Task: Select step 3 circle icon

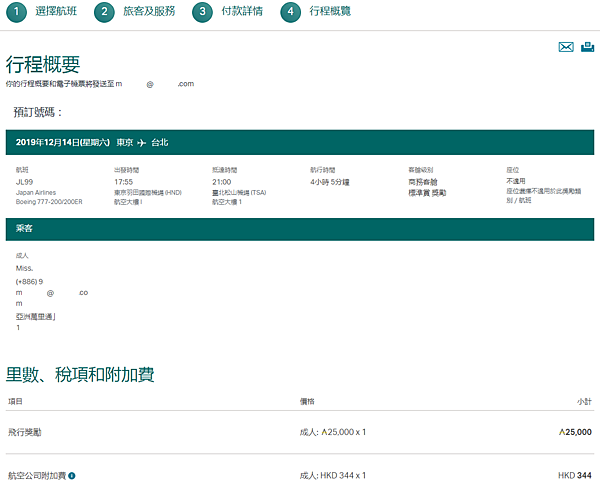Action: 202,12
